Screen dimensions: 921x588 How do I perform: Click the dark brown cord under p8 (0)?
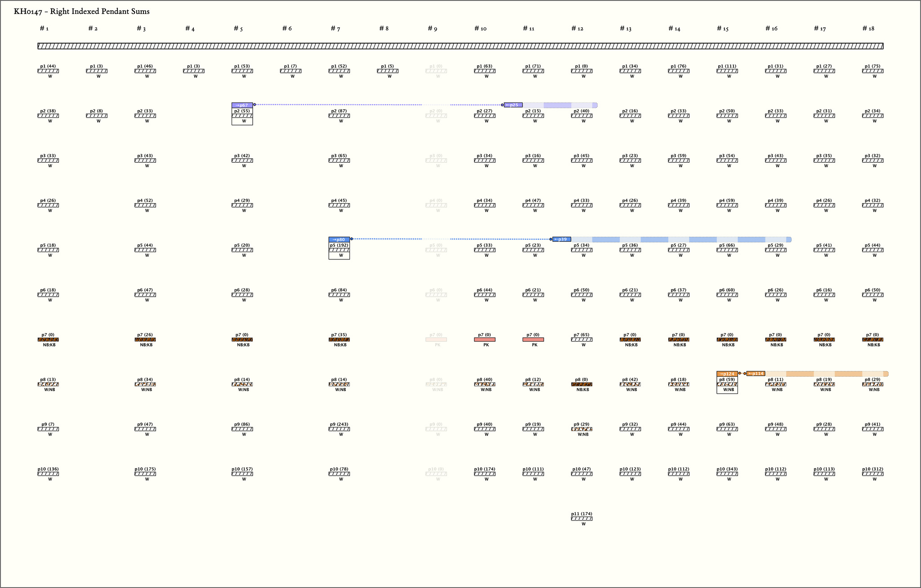click(x=581, y=385)
